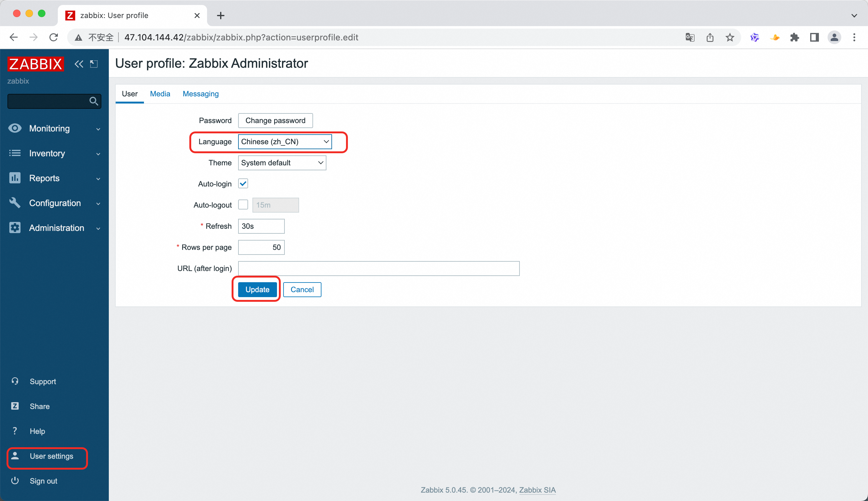Switch to the Media tab
Image resolution: width=868 pixels, height=501 pixels.
(160, 94)
